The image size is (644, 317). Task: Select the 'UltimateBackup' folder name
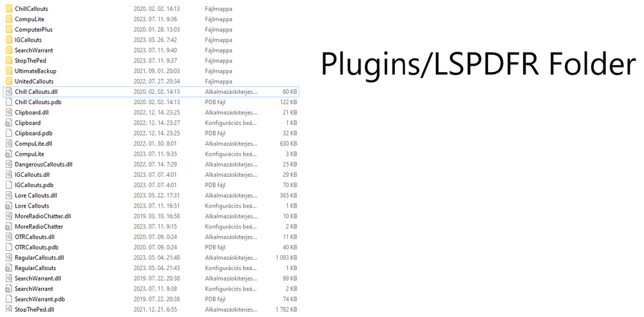(35, 71)
